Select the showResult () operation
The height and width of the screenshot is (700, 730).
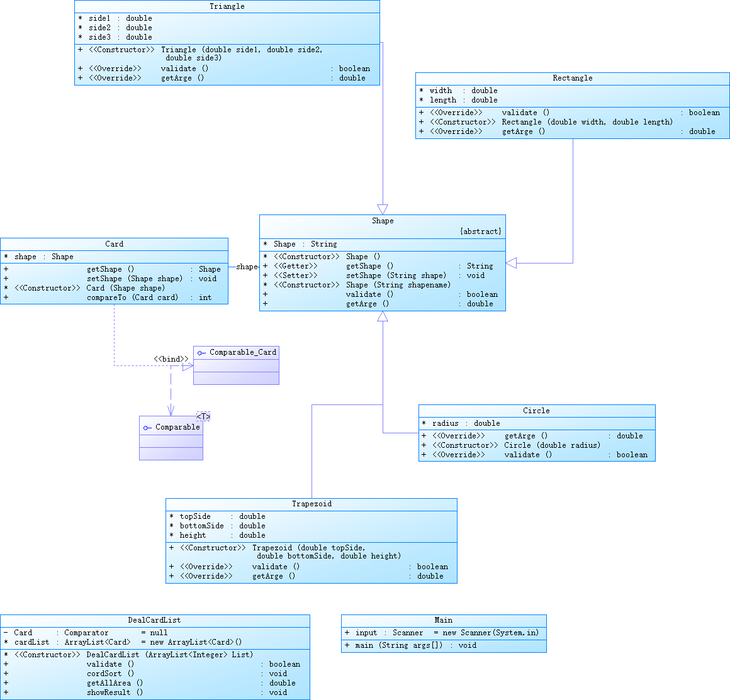[145, 692]
